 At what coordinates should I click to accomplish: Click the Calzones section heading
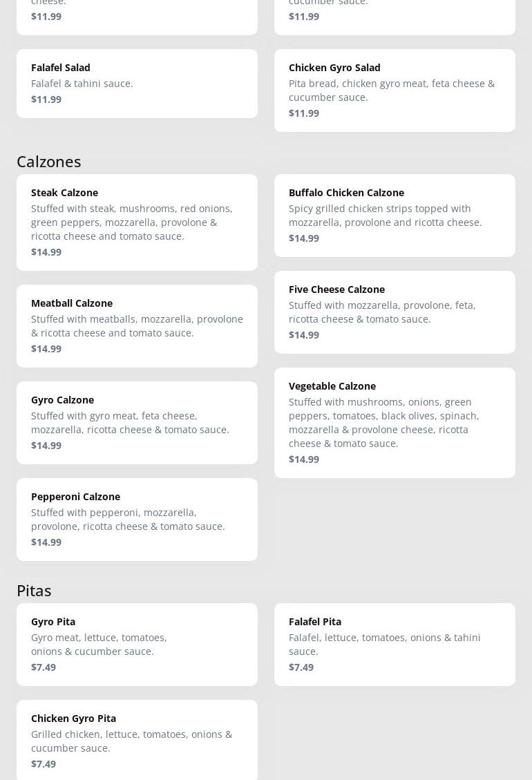pos(49,161)
